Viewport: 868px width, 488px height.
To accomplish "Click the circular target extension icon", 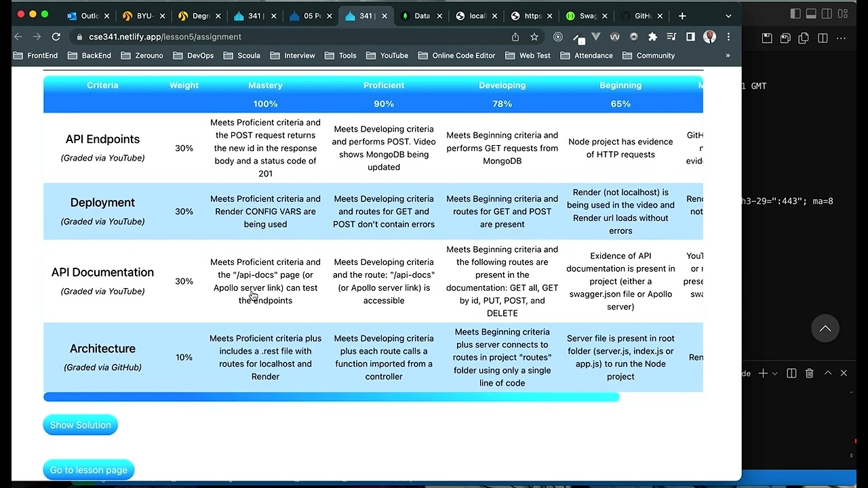I will (x=557, y=37).
